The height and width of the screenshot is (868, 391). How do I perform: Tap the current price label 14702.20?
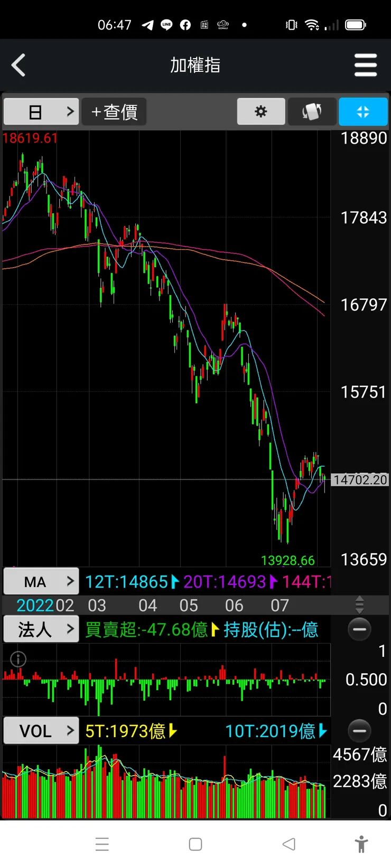(x=360, y=479)
